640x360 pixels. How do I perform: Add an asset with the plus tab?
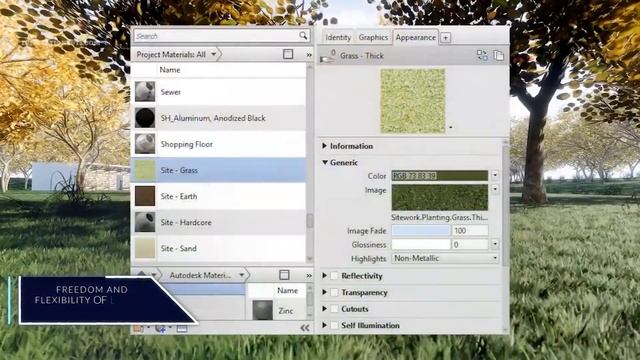pos(446,38)
